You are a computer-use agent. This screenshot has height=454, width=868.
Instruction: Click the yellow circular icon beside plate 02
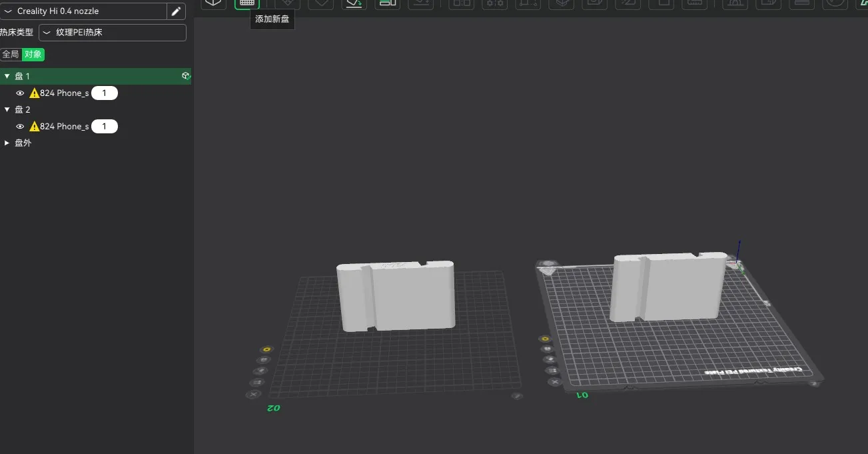pyautogui.click(x=267, y=349)
